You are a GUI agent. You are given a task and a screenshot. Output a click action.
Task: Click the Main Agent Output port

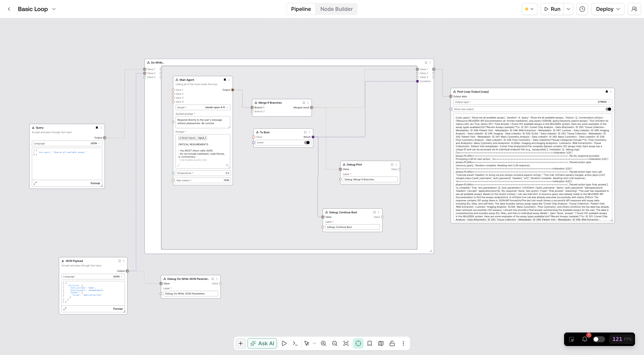tap(232, 90)
